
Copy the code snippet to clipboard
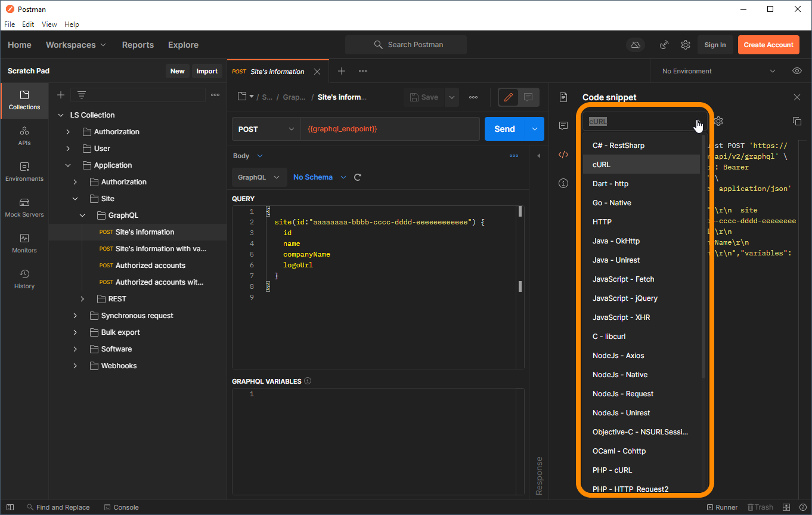tap(797, 121)
